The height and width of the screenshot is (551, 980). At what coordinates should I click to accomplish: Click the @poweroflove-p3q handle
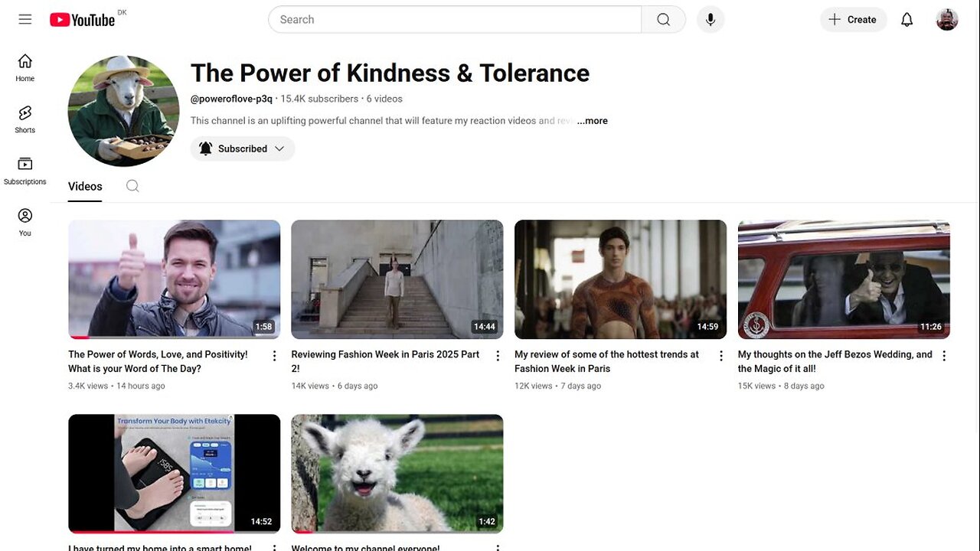tap(231, 99)
